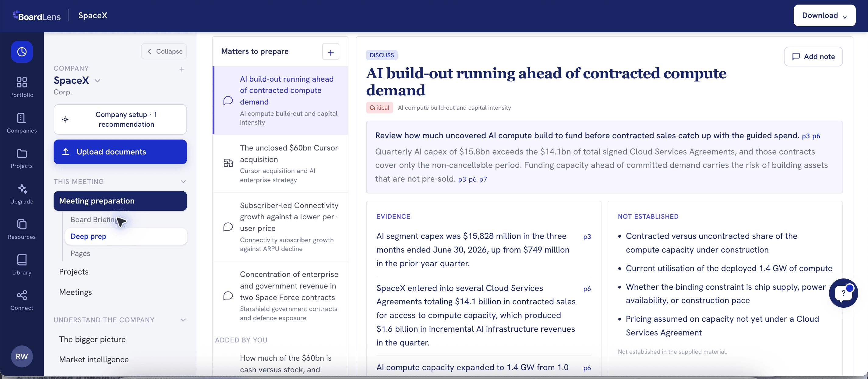
Task: Open the Download dropdown
Action: click(824, 16)
